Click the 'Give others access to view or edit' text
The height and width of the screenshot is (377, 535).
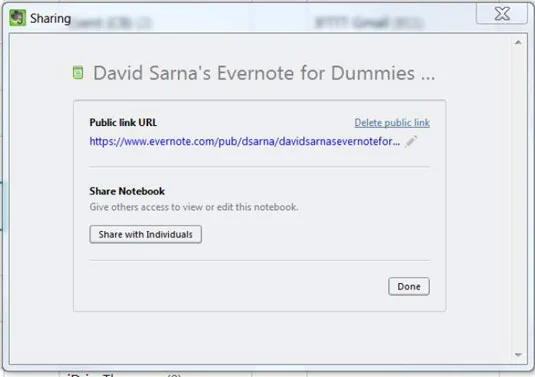point(194,207)
